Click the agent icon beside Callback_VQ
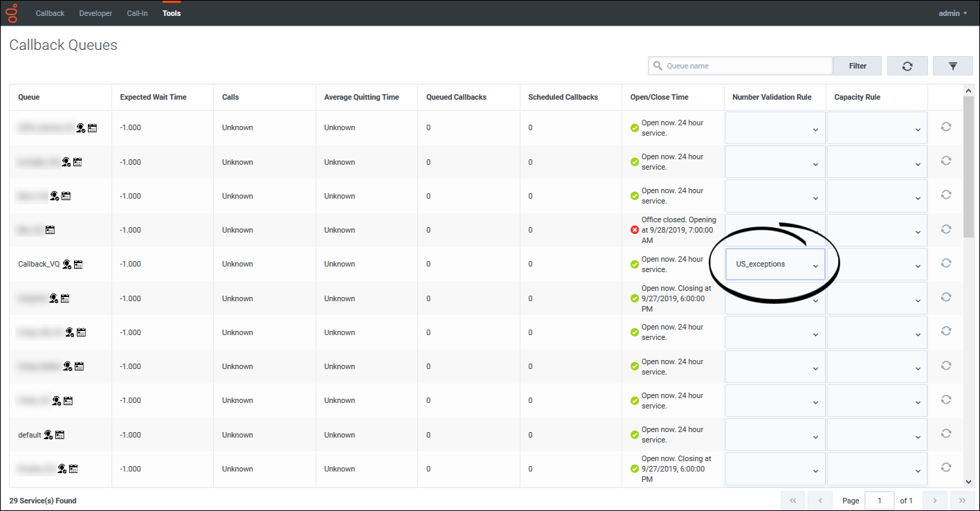 [67, 264]
